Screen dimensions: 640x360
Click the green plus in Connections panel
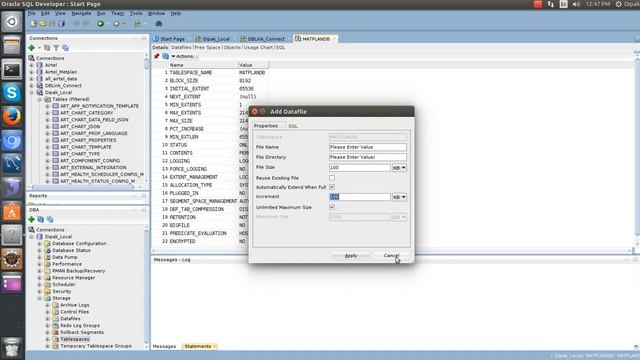tap(31, 48)
